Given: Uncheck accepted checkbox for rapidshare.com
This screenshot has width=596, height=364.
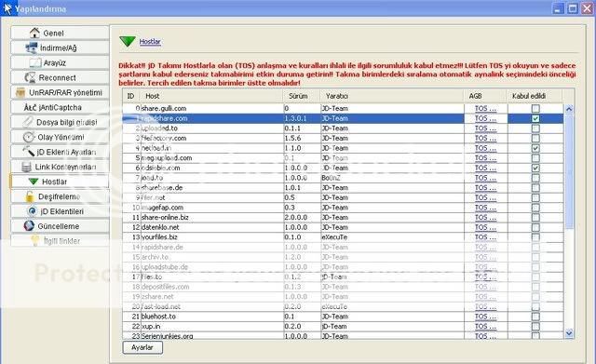Looking at the screenshot, I should [535, 118].
